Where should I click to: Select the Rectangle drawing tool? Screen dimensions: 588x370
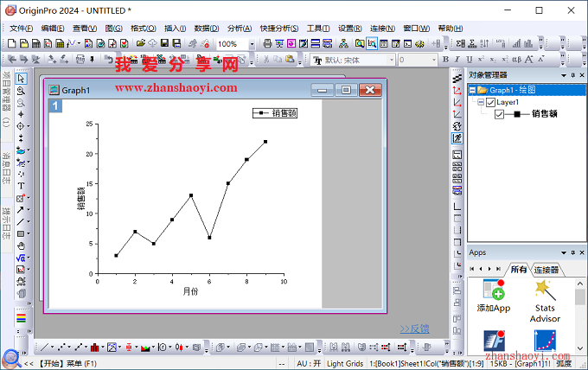pyautogui.click(x=21, y=234)
